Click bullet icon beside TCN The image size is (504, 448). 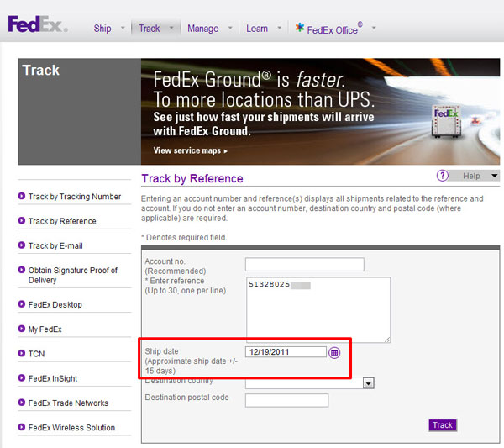coord(22,353)
